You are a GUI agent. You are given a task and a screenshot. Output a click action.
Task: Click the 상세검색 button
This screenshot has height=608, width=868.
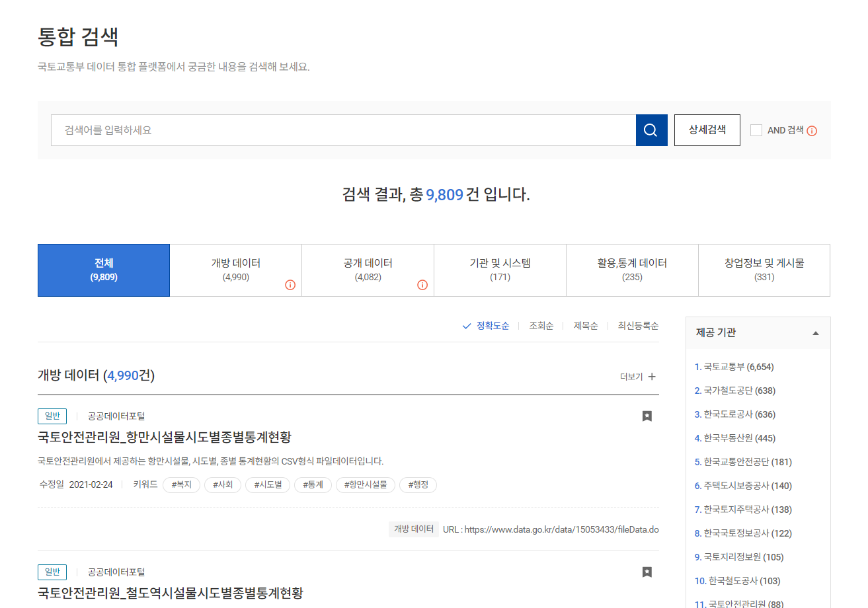[707, 130]
